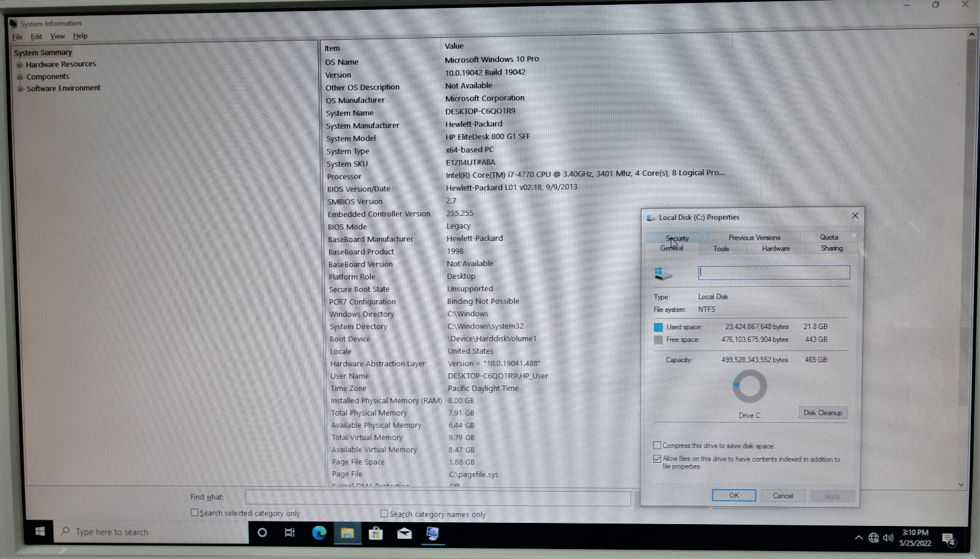
Task: Switch to Hardware tab
Action: tap(776, 248)
